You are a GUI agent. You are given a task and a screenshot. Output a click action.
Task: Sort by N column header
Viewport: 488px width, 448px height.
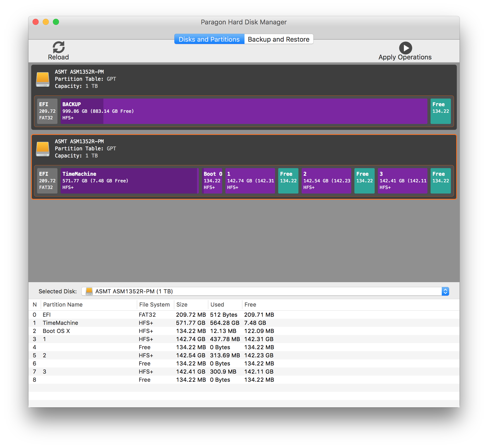click(35, 305)
